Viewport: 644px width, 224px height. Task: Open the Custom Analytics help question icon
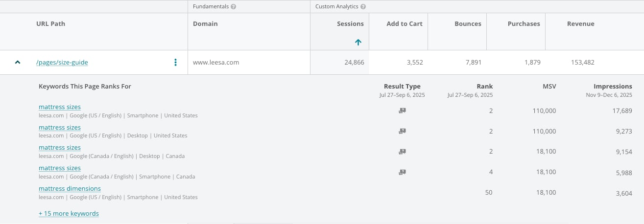(x=363, y=7)
